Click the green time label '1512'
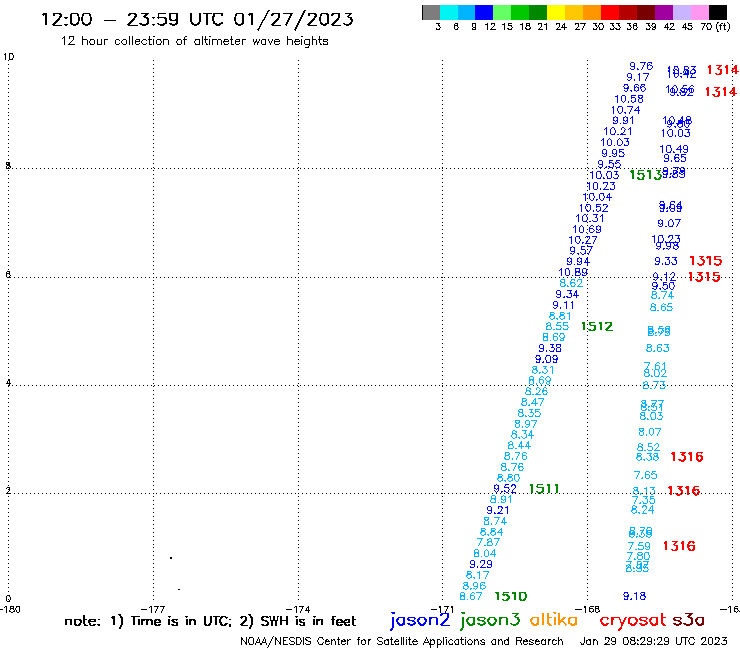This screenshot has width=740, height=650. pos(597,326)
